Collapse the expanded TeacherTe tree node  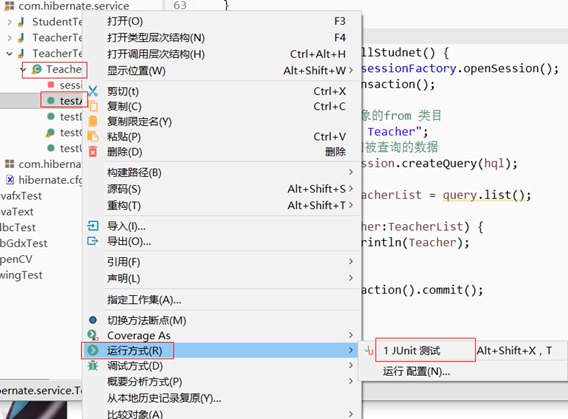10,54
